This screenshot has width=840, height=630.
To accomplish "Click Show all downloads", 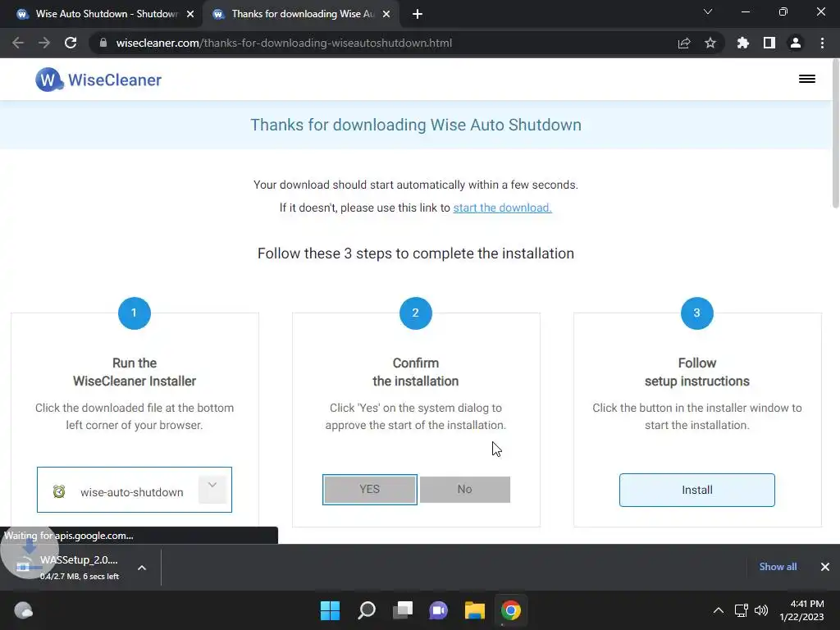I will coord(778,567).
